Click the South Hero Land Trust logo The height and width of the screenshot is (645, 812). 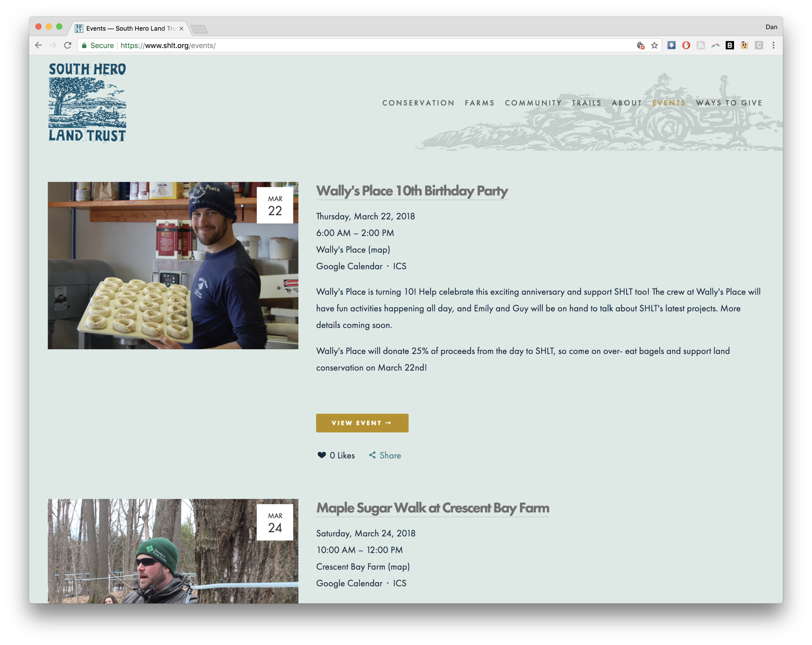pyautogui.click(x=87, y=102)
